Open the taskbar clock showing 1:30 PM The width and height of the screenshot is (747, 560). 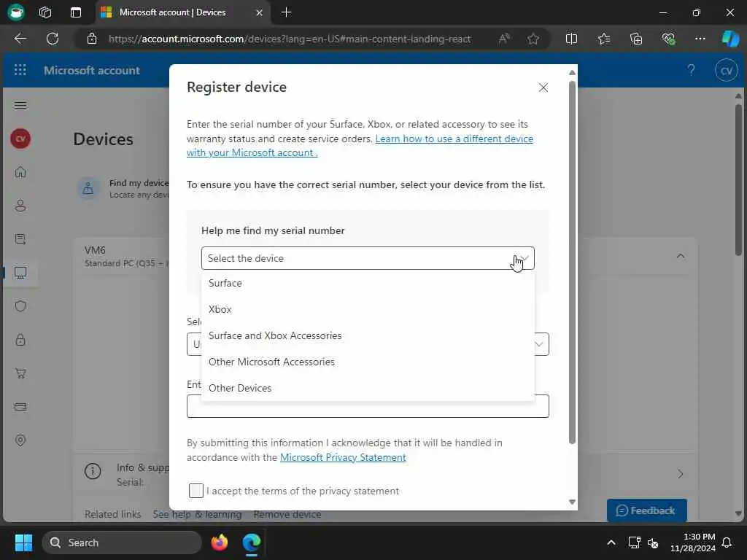pyautogui.click(x=693, y=542)
